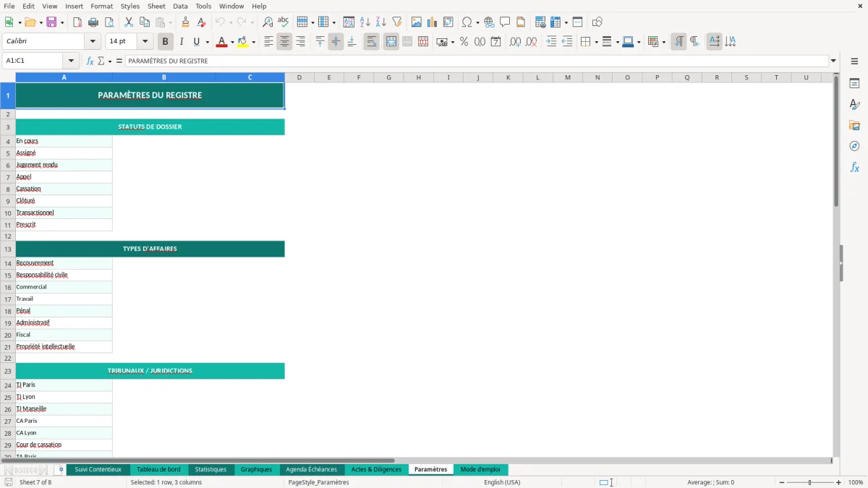Screen dimensions: 868x488
Task: Open the Data menu
Action: (180, 6)
